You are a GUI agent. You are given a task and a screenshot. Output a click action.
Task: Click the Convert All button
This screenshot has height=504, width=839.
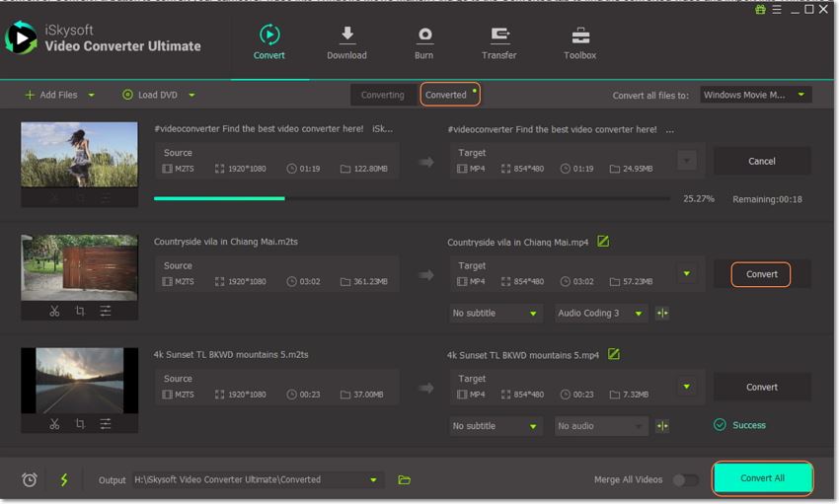tap(762, 477)
